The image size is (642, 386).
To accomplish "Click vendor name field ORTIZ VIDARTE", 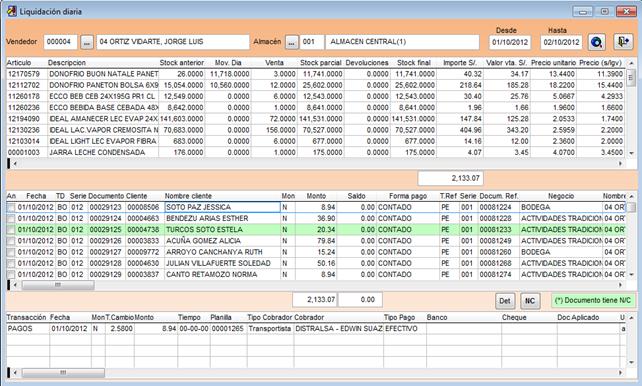I will [x=173, y=42].
